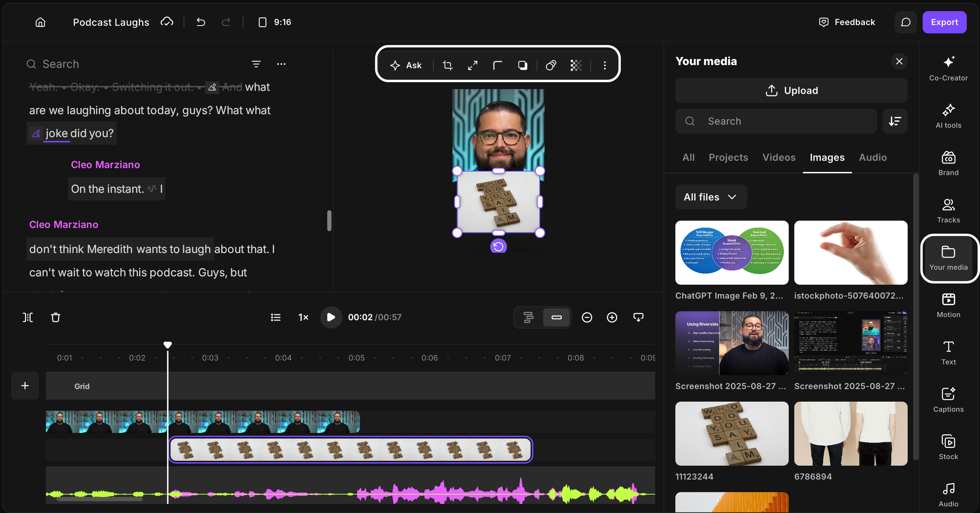Viewport: 980px width, 513px height.
Task: Select the Crop tool
Action: click(448, 65)
